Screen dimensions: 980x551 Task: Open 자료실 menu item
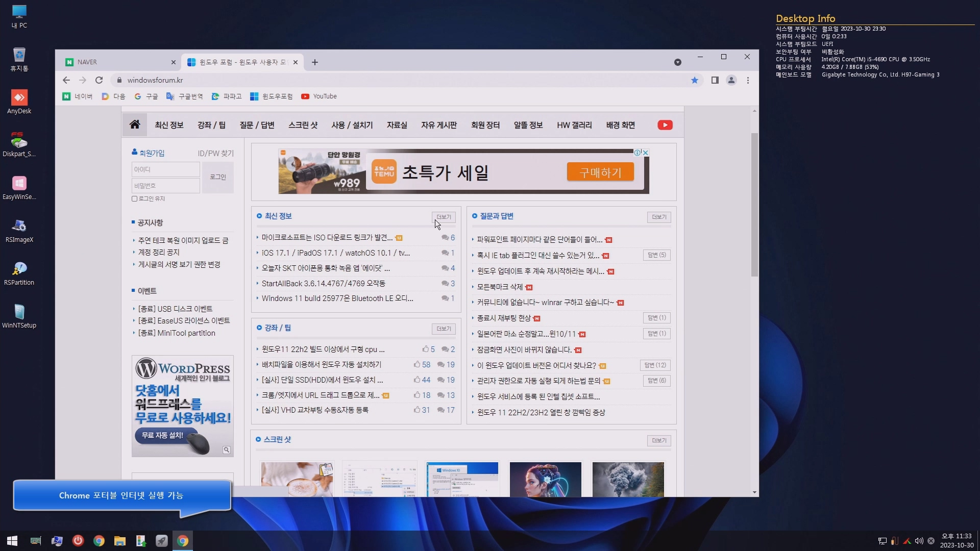(x=397, y=125)
